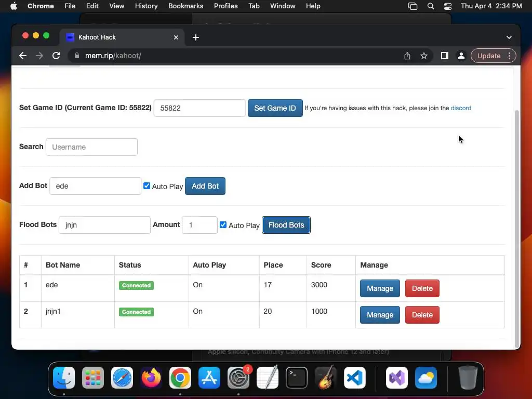Click the Add Bot button
This screenshot has height=399, width=532.
(205, 186)
